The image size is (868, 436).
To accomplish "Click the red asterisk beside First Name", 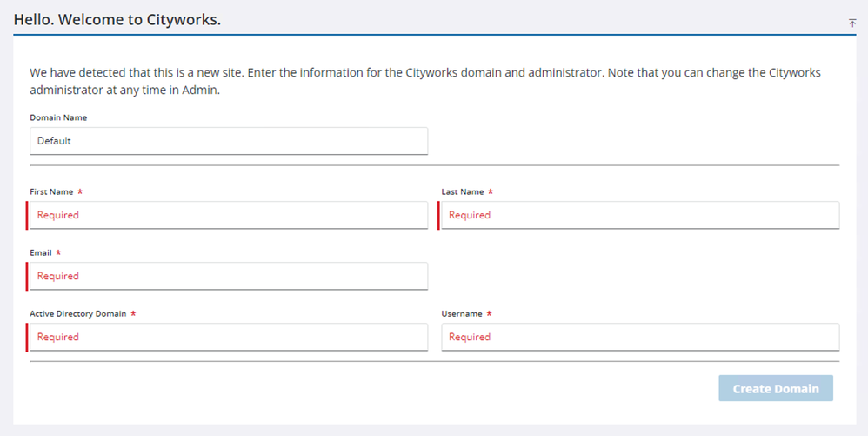I will click(80, 191).
